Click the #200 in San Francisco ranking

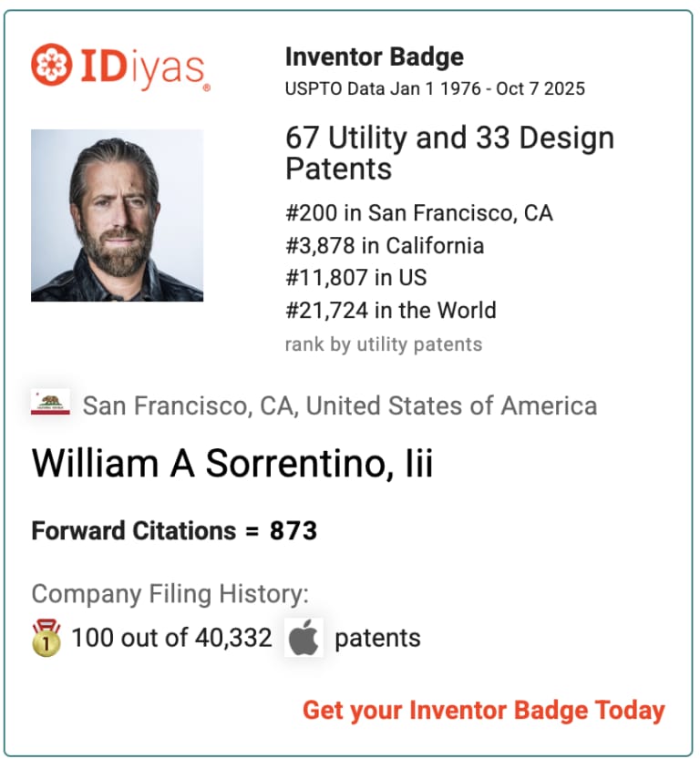418,213
